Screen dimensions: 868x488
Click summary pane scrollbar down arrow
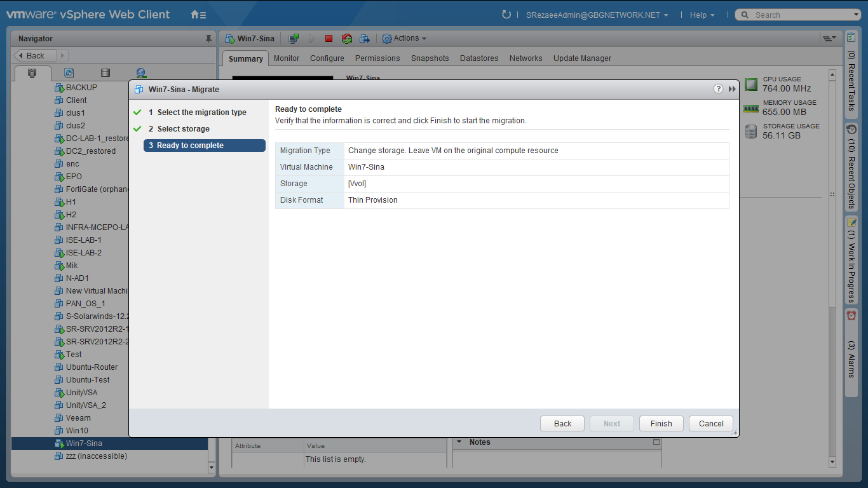pyautogui.click(x=832, y=462)
